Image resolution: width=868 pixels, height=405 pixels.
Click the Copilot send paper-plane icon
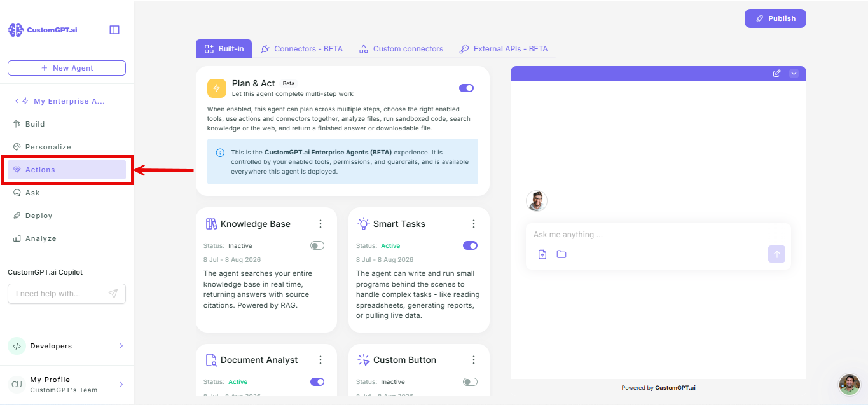coord(113,294)
